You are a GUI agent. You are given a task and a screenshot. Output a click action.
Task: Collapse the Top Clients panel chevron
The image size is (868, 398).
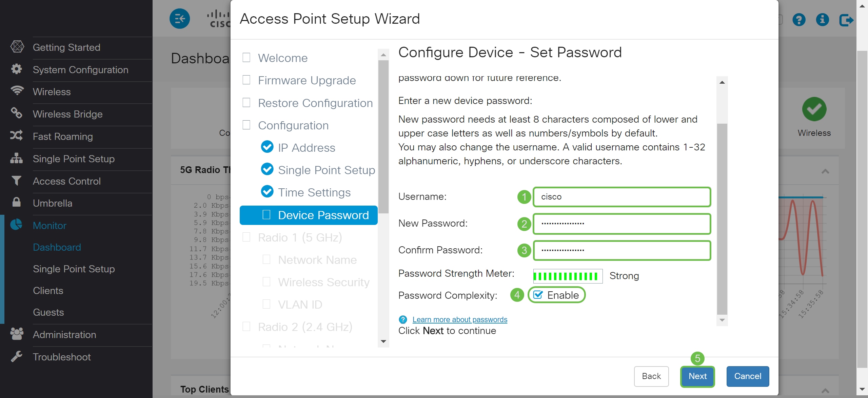click(825, 391)
